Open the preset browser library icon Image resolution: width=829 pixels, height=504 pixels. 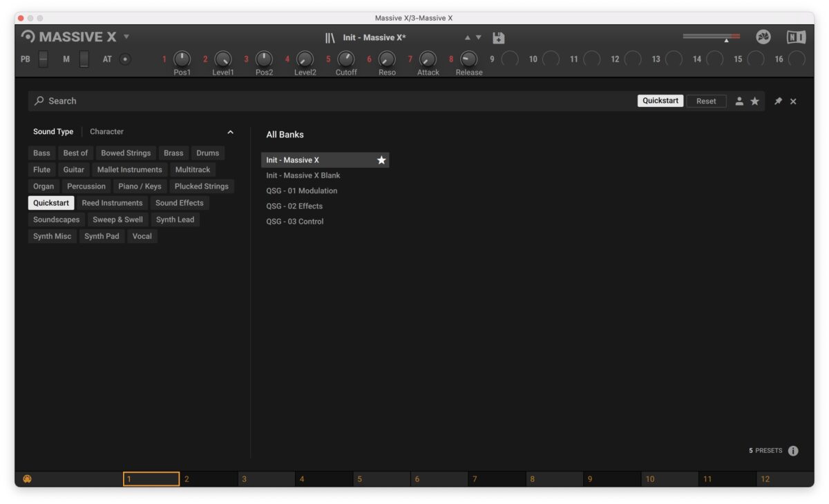pos(330,38)
